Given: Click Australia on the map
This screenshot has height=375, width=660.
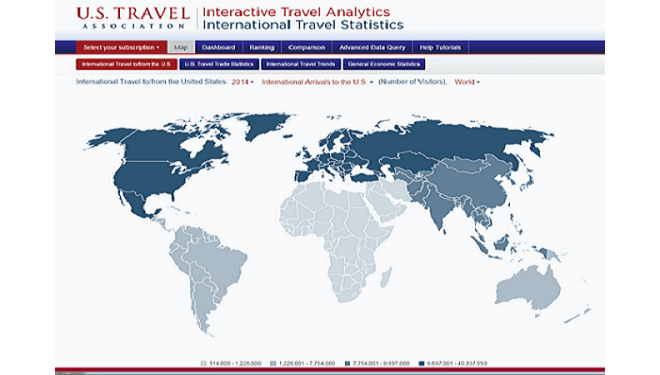Looking at the screenshot, I should [528, 287].
